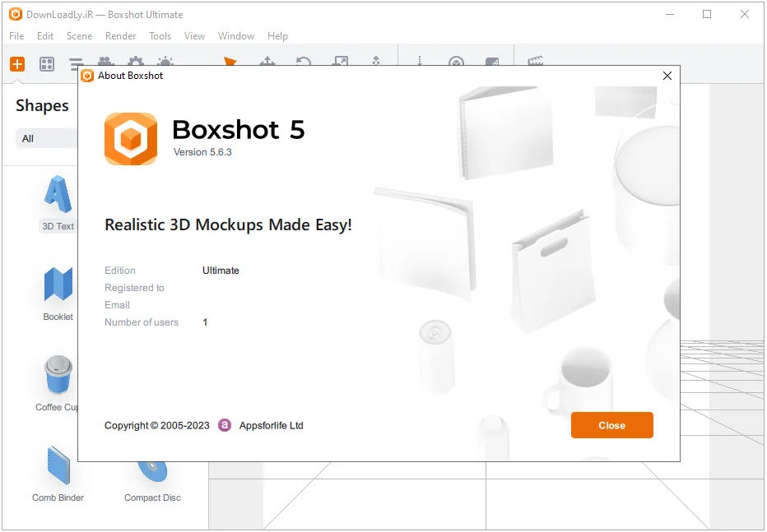Close the main Boxshot Ultimate window
This screenshot has width=767, height=532.
point(745,14)
